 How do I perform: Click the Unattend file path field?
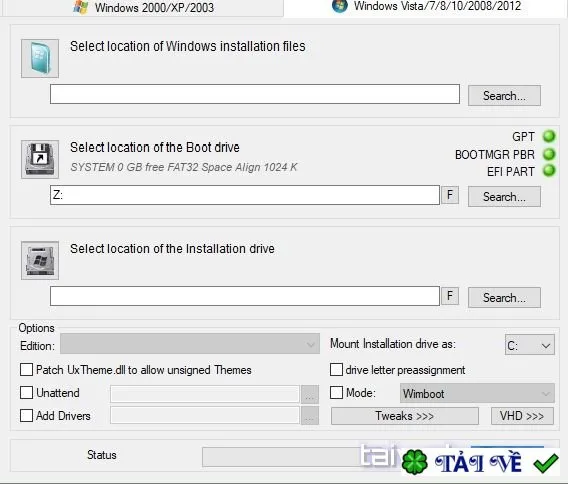click(205, 394)
